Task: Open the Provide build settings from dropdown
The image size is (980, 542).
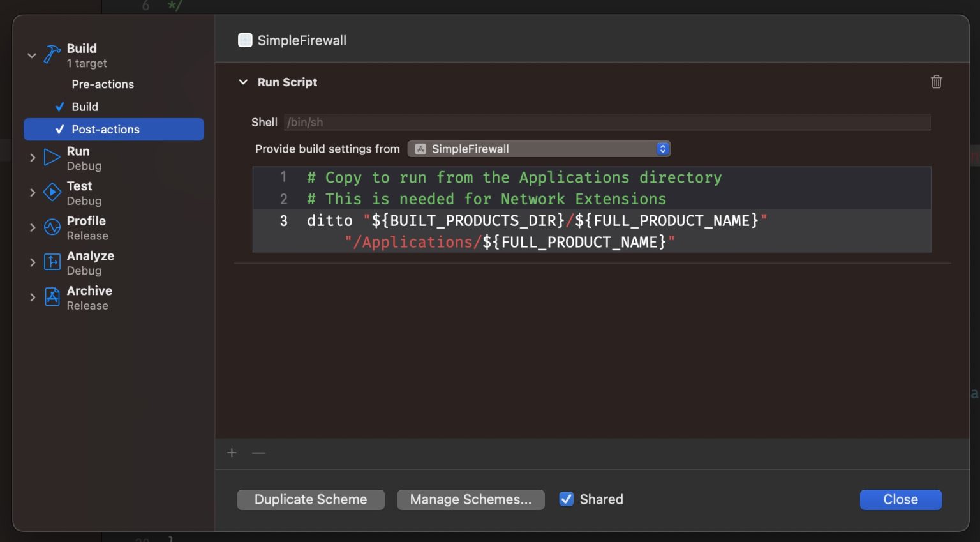Action: [x=538, y=149]
